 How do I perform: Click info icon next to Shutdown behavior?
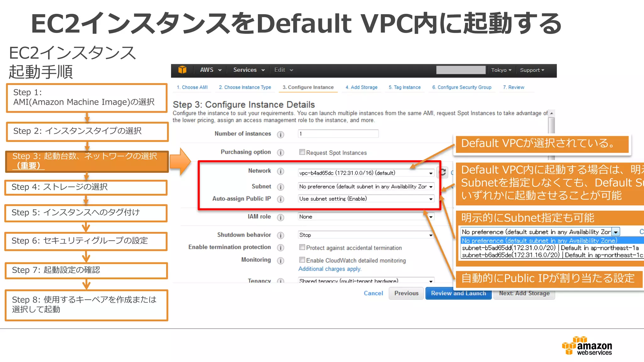280,235
